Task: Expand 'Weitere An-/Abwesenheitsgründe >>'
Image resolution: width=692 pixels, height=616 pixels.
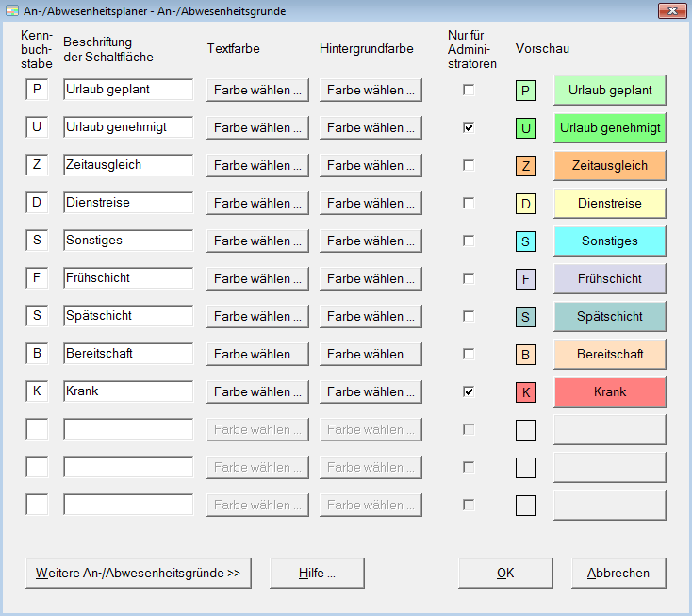Action: pos(139,573)
